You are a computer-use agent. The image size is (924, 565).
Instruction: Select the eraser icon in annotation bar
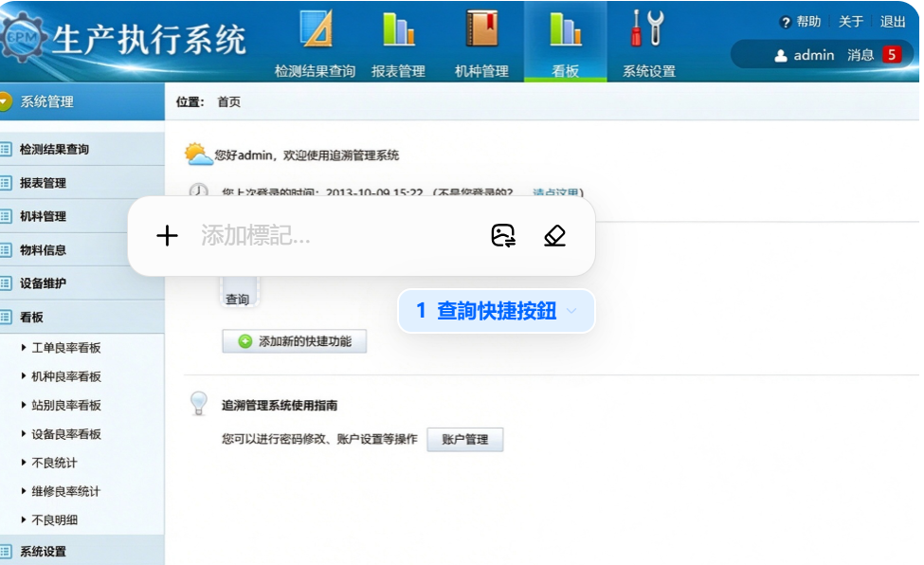coord(554,236)
